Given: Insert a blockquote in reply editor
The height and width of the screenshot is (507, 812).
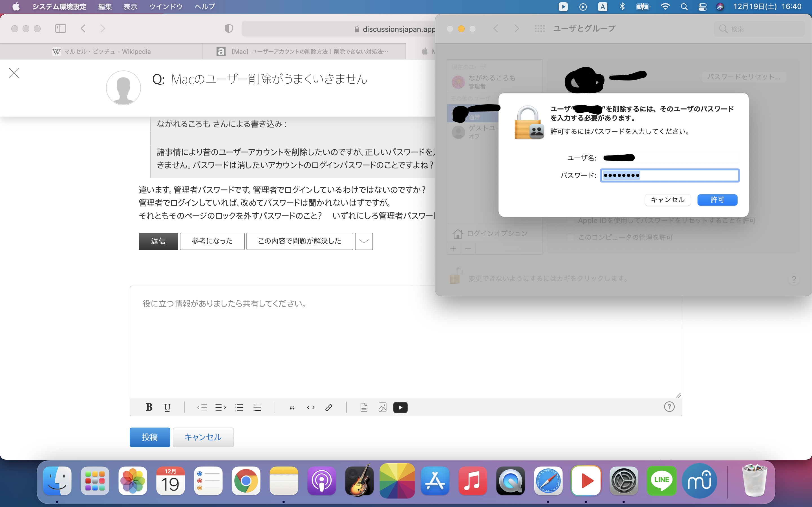Looking at the screenshot, I should click(x=292, y=407).
